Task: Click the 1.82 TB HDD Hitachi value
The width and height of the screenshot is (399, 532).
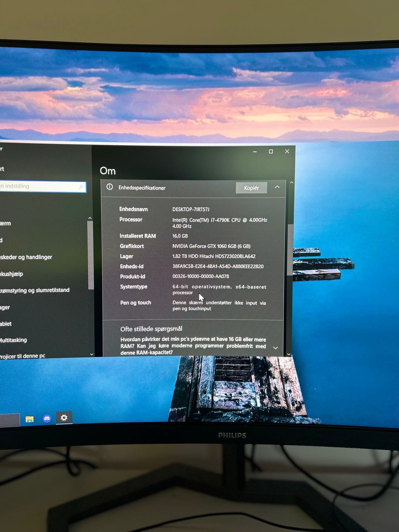Action: point(214,256)
